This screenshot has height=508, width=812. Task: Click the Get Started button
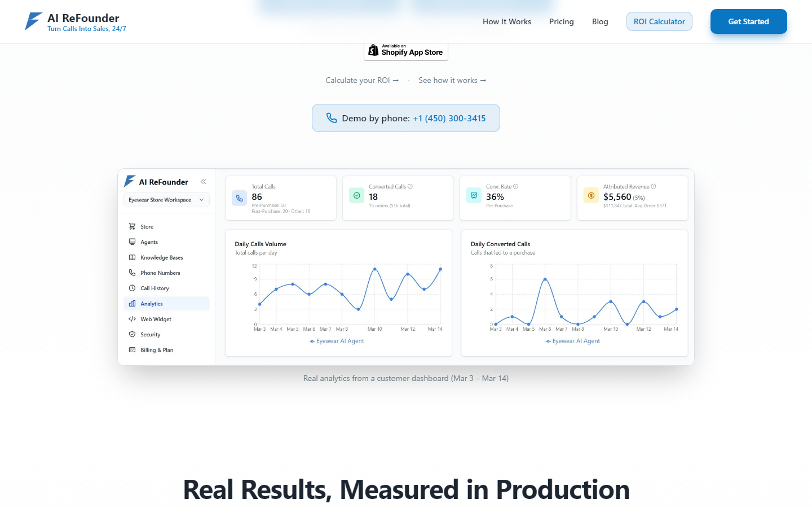pyautogui.click(x=749, y=21)
